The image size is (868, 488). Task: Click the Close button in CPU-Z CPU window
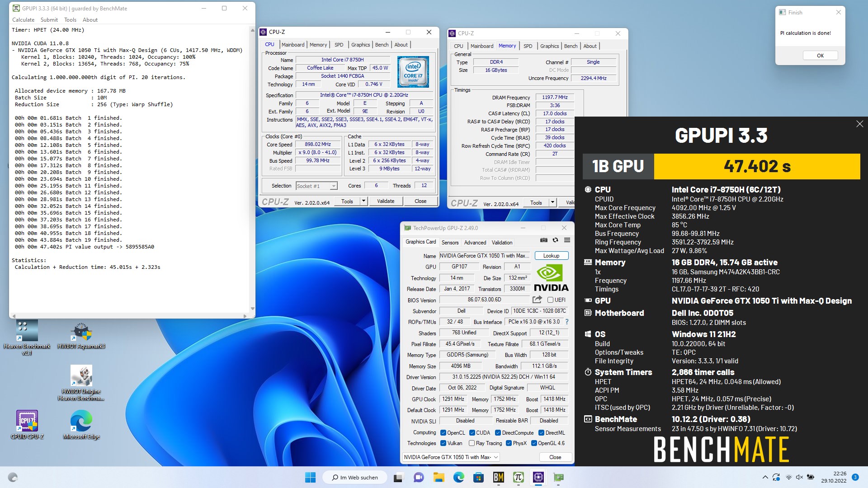tap(420, 201)
